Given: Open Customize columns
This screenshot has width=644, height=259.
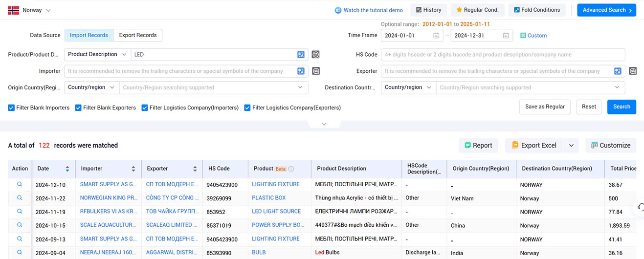Looking at the screenshot, I should click(x=611, y=145).
